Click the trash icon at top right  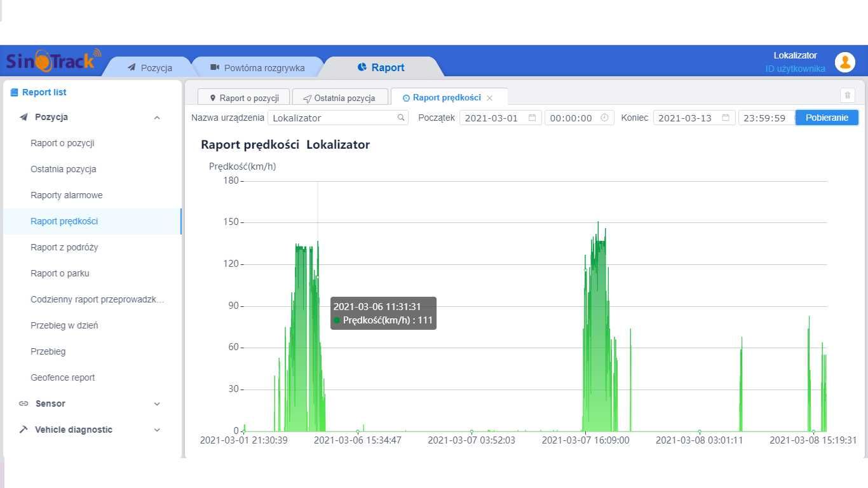point(847,96)
